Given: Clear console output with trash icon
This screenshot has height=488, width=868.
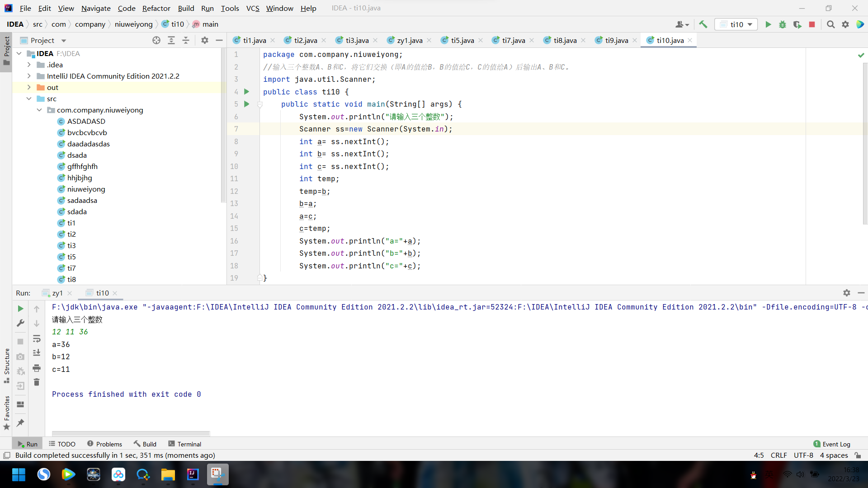Looking at the screenshot, I should tap(37, 382).
